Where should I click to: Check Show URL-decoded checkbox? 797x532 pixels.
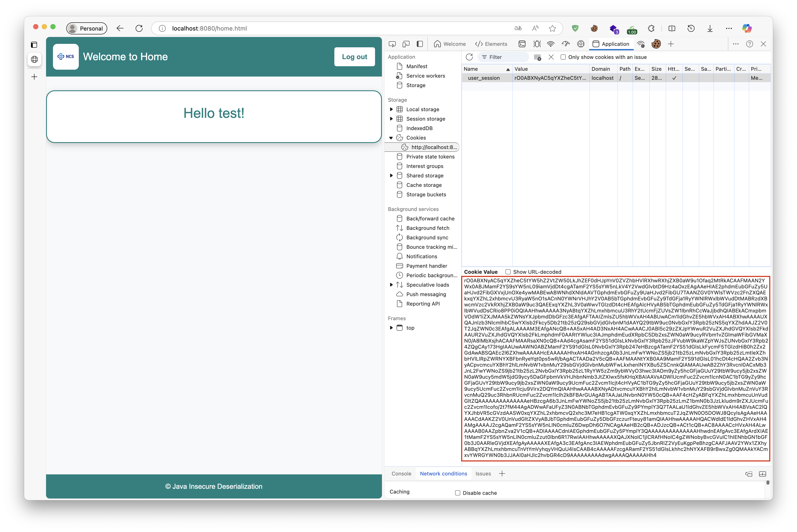click(508, 272)
